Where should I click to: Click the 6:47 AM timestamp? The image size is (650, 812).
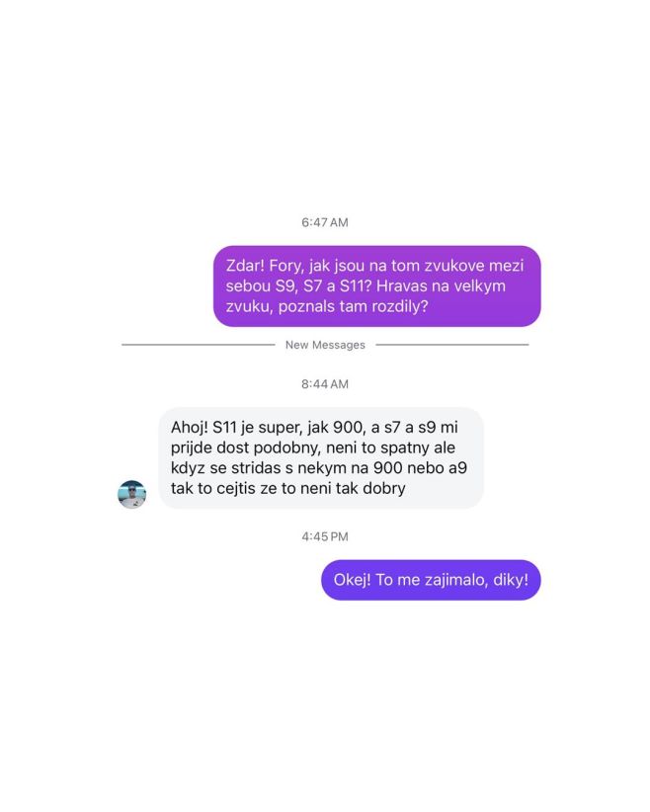tap(325, 222)
